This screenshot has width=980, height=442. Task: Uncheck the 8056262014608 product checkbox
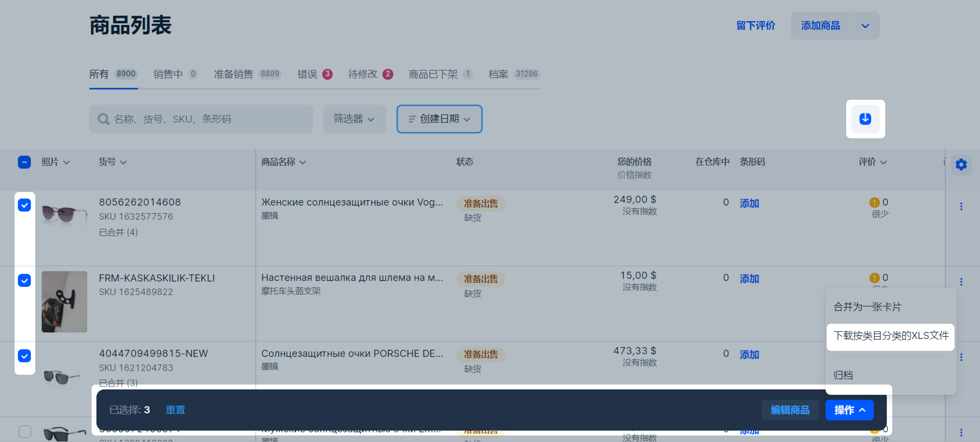pyautogui.click(x=24, y=205)
